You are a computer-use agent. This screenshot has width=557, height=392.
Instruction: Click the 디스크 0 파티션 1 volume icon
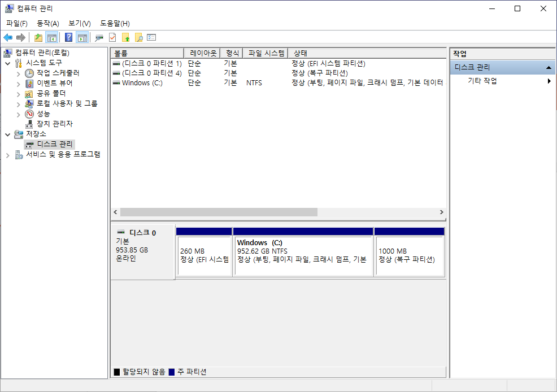116,64
